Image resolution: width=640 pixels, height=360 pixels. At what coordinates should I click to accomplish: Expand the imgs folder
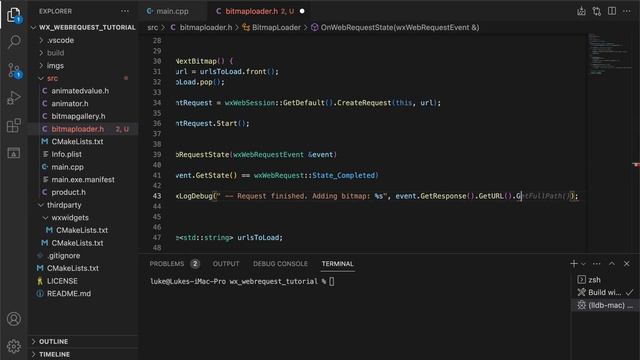(x=83, y=65)
